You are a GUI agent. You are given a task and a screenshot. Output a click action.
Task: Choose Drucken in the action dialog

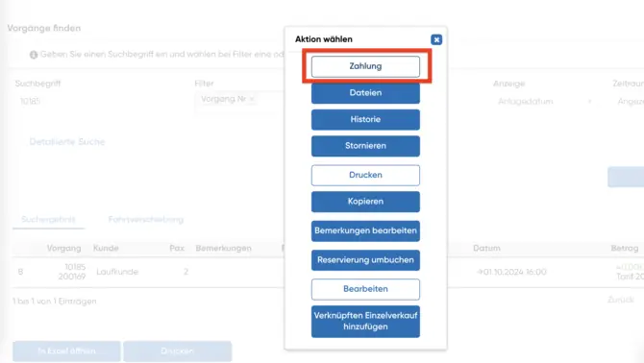(365, 175)
